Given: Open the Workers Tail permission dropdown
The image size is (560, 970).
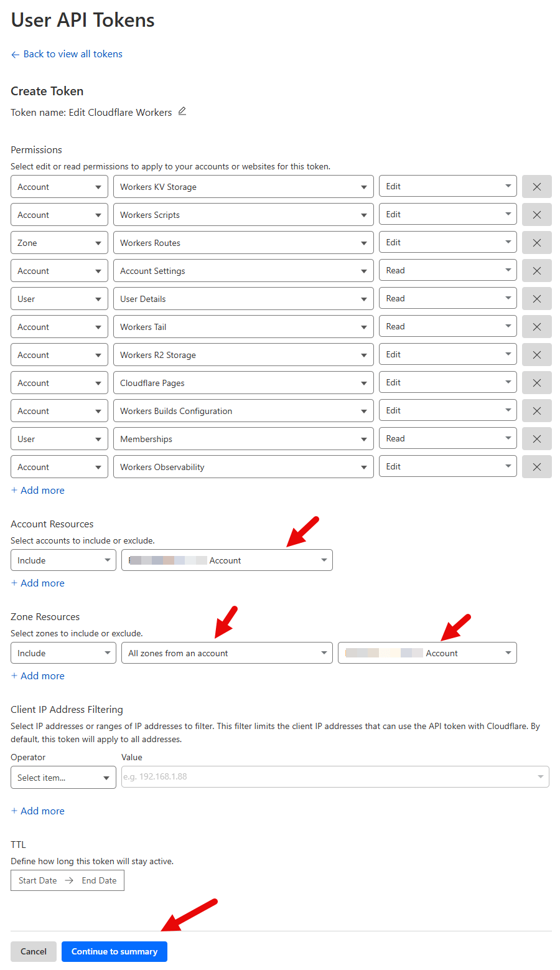Looking at the screenshot, I should tap(243, 327).
